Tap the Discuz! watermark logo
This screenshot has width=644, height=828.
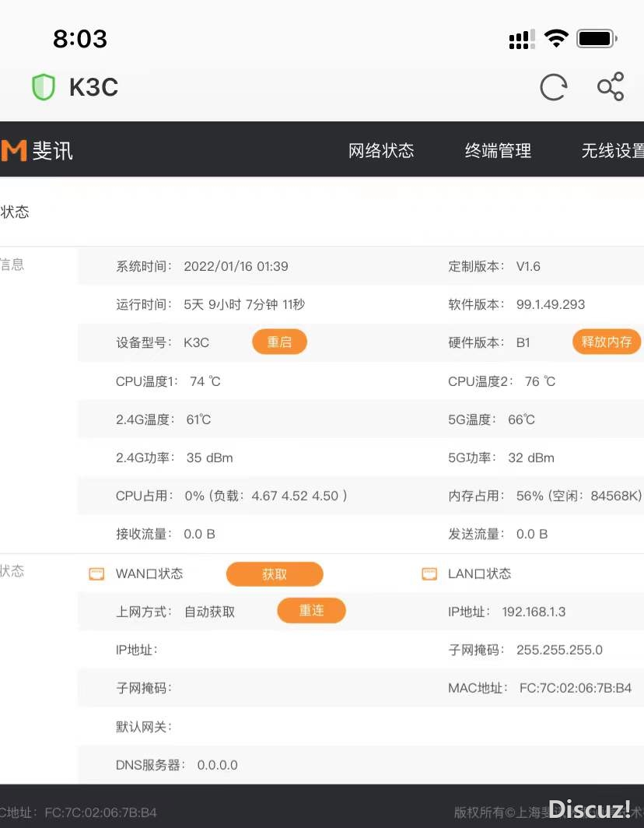590,809
